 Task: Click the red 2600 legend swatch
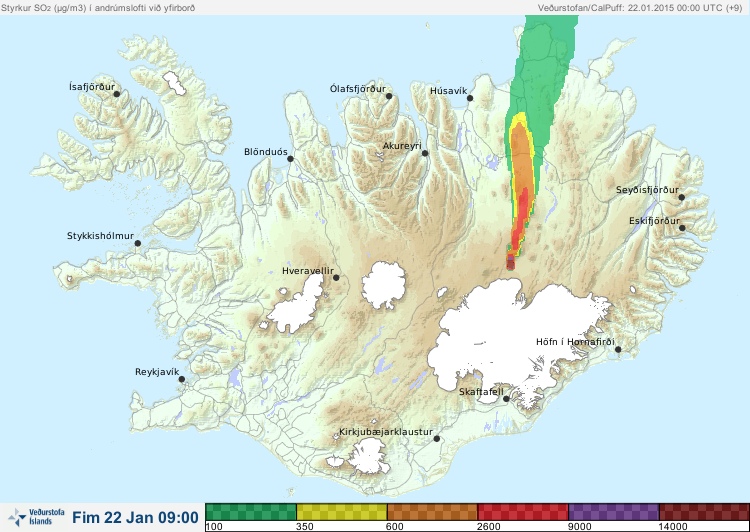[523, 511]
